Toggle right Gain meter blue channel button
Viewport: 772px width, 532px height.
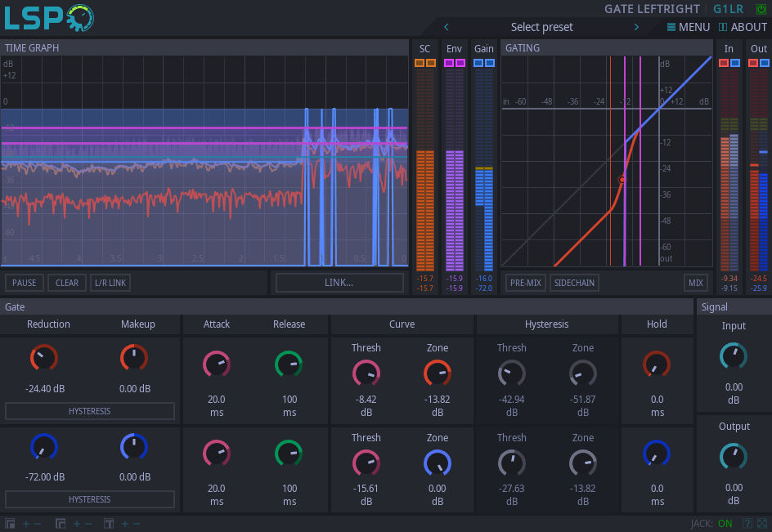489,63
